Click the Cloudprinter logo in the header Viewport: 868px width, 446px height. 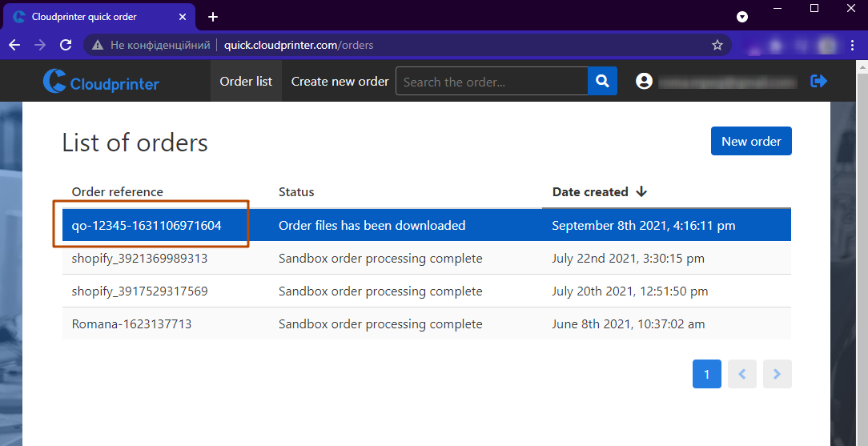102,82
